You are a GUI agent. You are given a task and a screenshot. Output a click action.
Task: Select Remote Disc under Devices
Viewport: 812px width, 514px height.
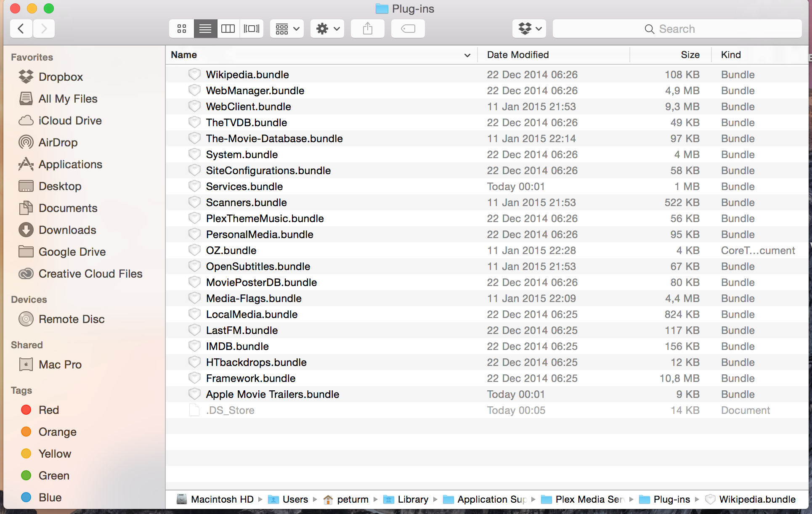(x=72, y=319)
